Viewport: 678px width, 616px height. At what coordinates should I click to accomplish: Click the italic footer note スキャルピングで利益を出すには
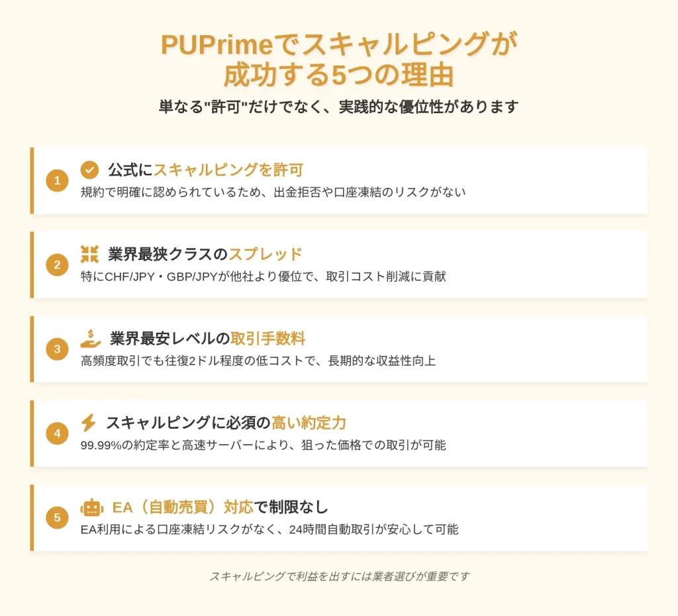pyautogui.click(x=340, y=576)
